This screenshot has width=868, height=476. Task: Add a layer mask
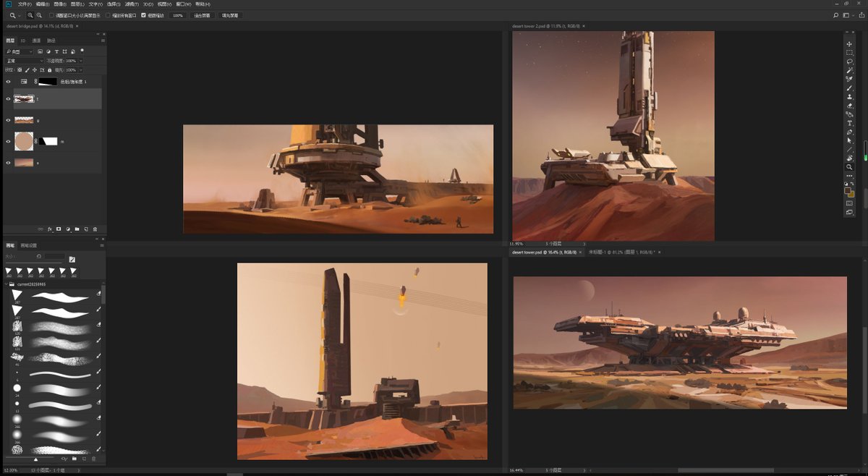point(59,229)
